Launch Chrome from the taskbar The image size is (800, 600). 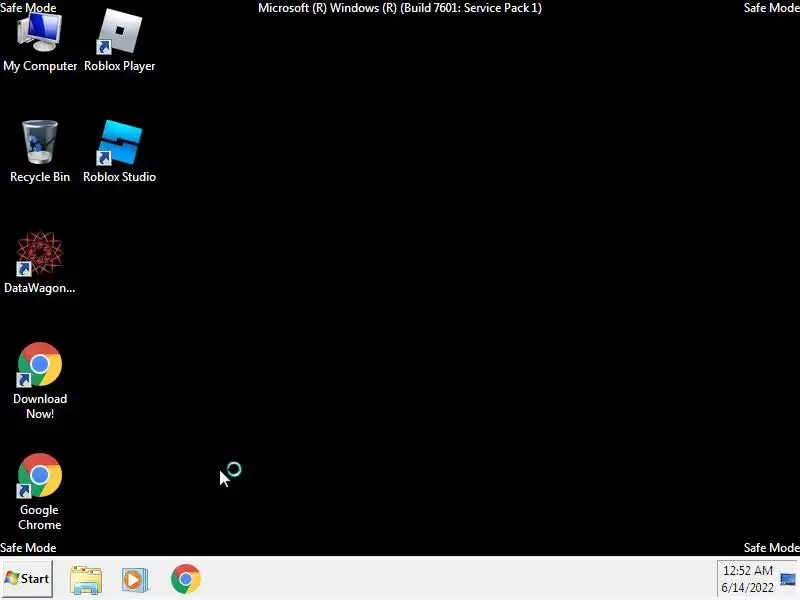pos(186,579)
